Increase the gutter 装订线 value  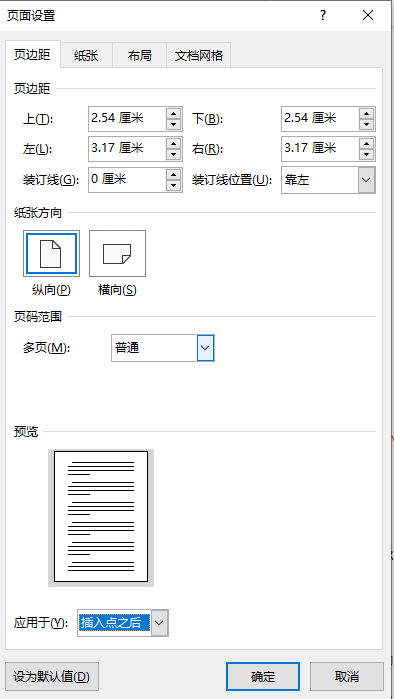[174, 174]
